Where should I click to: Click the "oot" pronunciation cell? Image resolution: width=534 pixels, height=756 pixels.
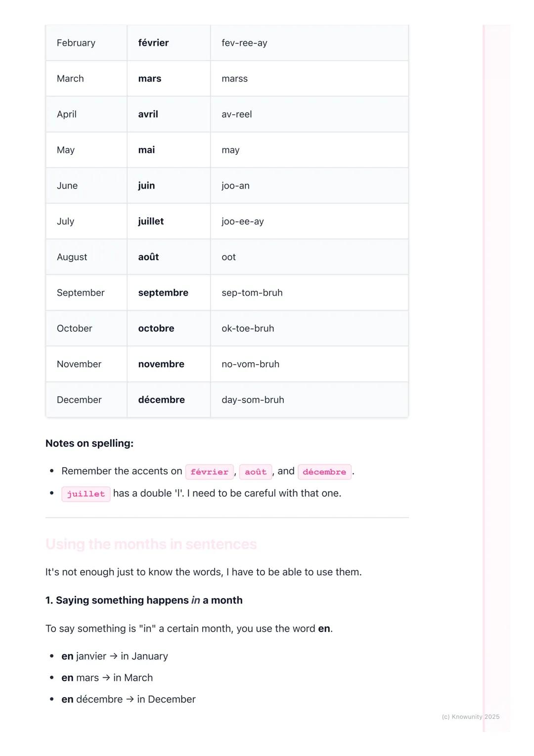click(228, 257)
